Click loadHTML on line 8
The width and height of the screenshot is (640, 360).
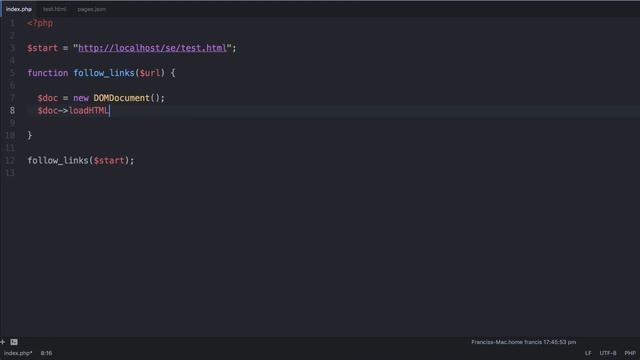pos(89,111)
